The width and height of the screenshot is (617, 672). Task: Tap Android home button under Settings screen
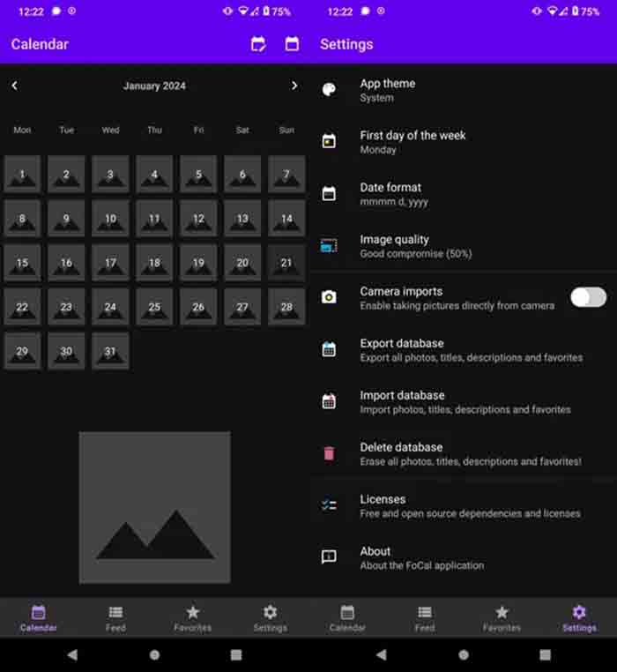(x=464, y=655)
